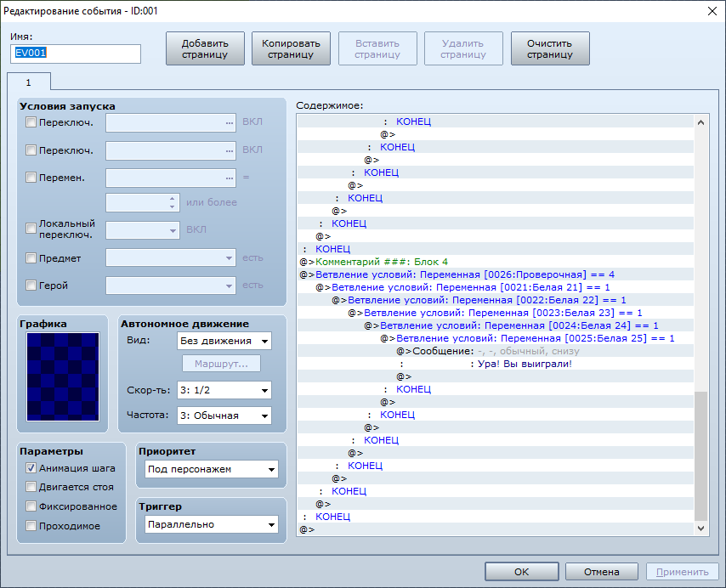
Task: Open the Герой dropdown list
Action: click(171, 286)
